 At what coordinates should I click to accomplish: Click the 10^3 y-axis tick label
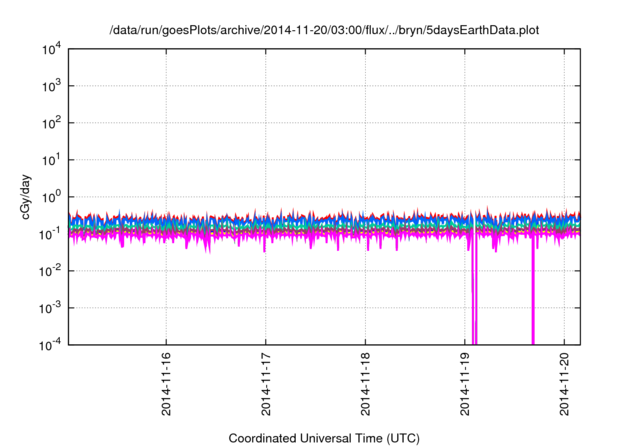click(x=52, y=86)
